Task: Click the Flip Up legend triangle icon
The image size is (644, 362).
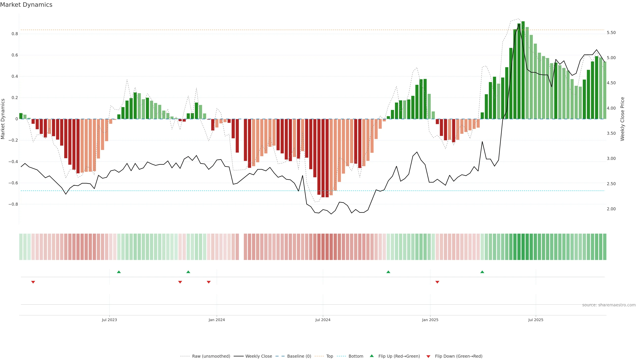Action: tap(372, 356)
